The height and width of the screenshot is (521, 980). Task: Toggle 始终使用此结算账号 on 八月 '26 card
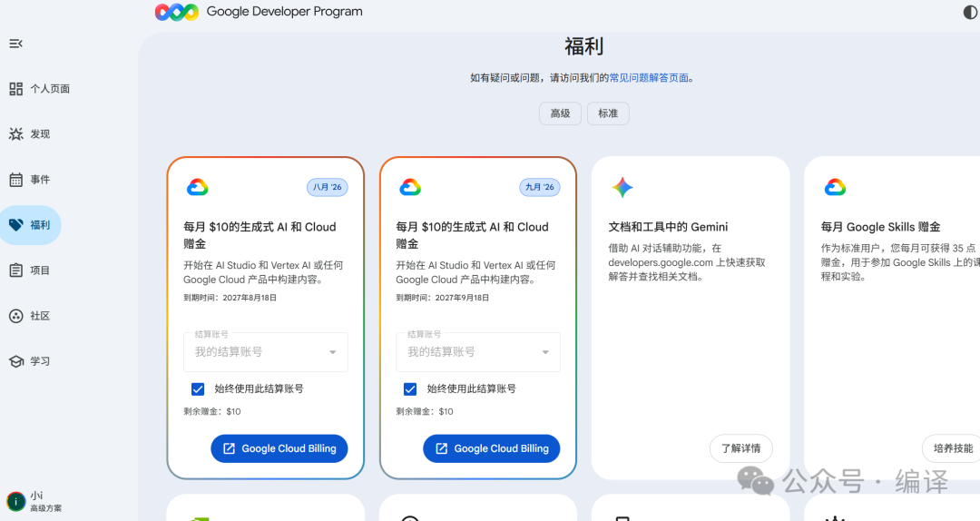point(198,389)
